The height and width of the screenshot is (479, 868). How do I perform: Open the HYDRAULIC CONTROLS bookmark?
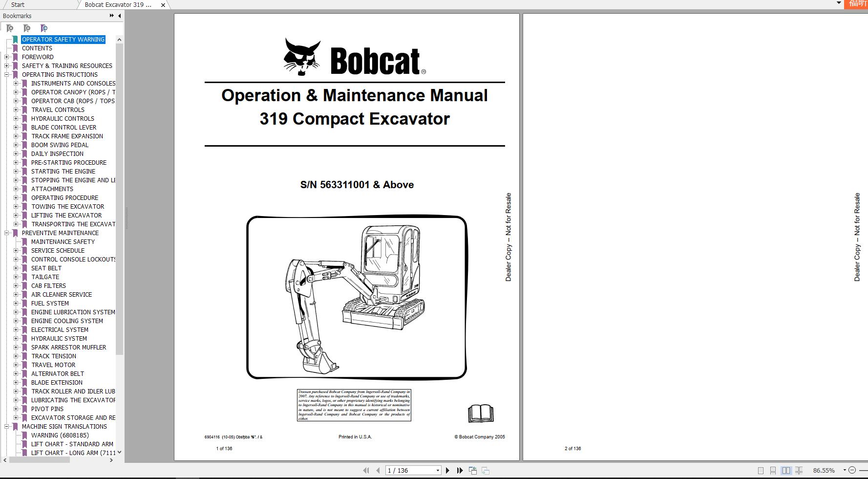(63, 118)
